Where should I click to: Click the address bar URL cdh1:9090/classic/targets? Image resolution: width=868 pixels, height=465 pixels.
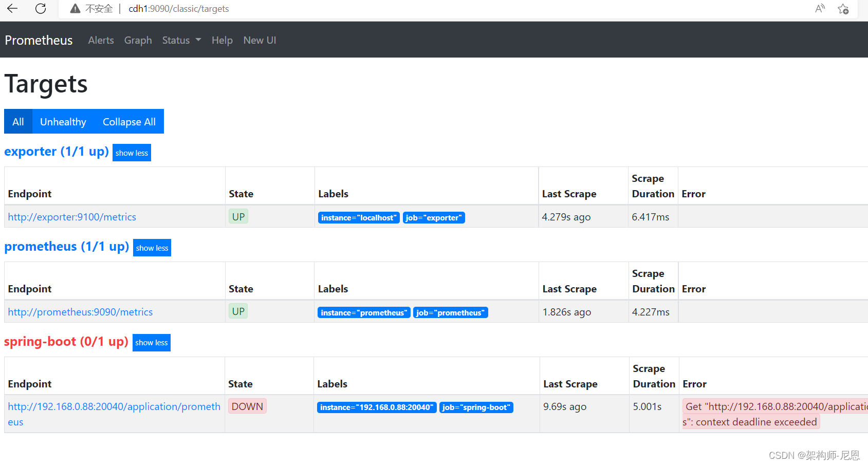pyautogui.click(x=178, y=9)
